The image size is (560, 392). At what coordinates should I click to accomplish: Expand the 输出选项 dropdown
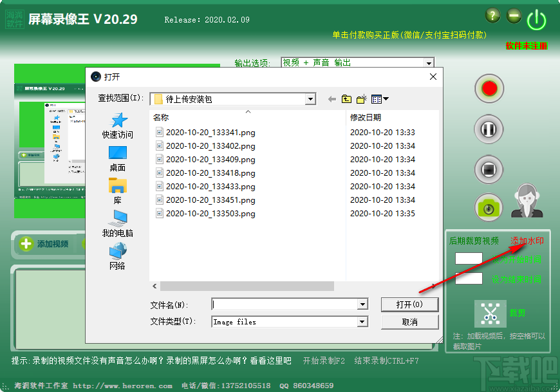pyautogui.click(x=429, y=63)
